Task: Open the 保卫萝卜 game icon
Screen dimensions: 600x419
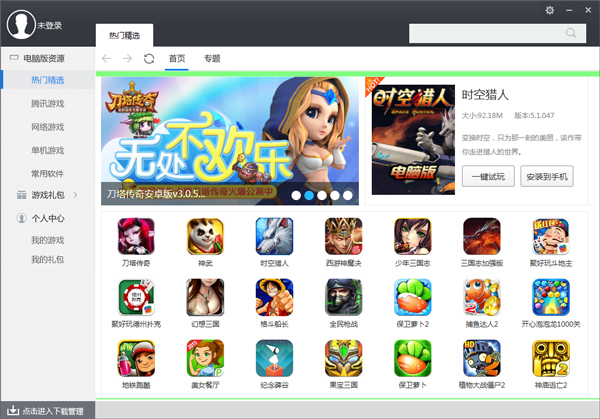Action: pyautogui.click(x=412, y=358)
